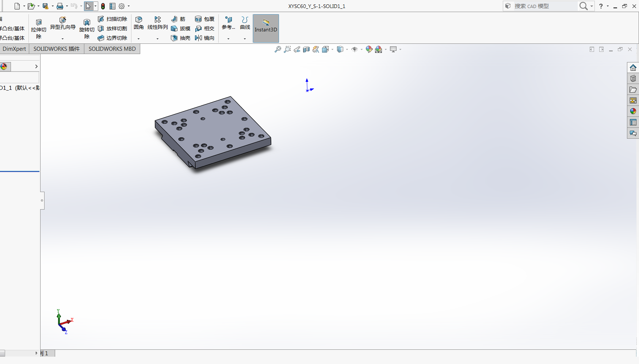The height and width of the screenshot is (364, 639).
Task: Open the Task Pane home icon
Action: (633, 67)
